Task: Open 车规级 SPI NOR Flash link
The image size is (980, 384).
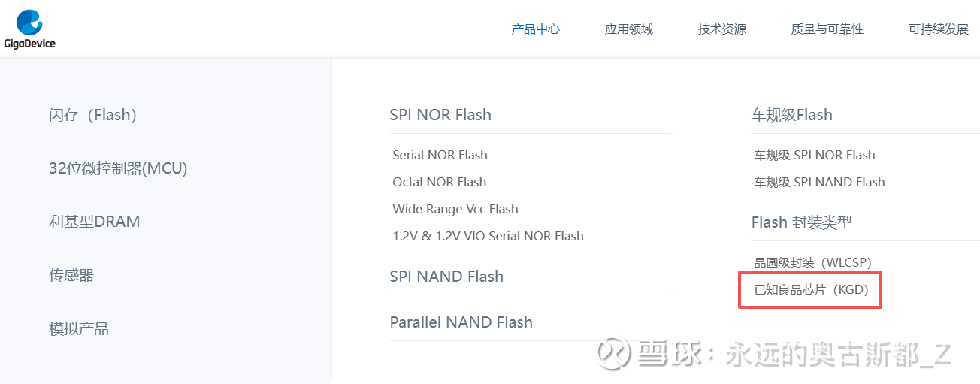Action: click(x=814, y=155)
